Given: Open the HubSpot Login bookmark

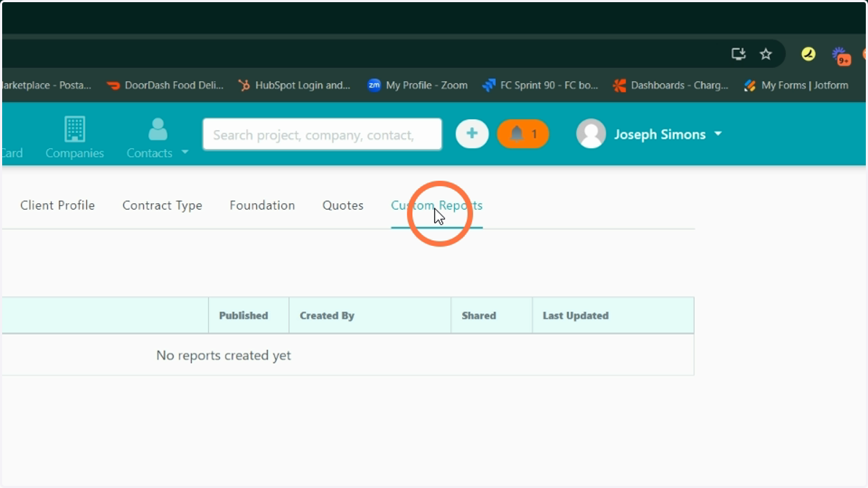Looking at the screenshot, I should (294, 85).
